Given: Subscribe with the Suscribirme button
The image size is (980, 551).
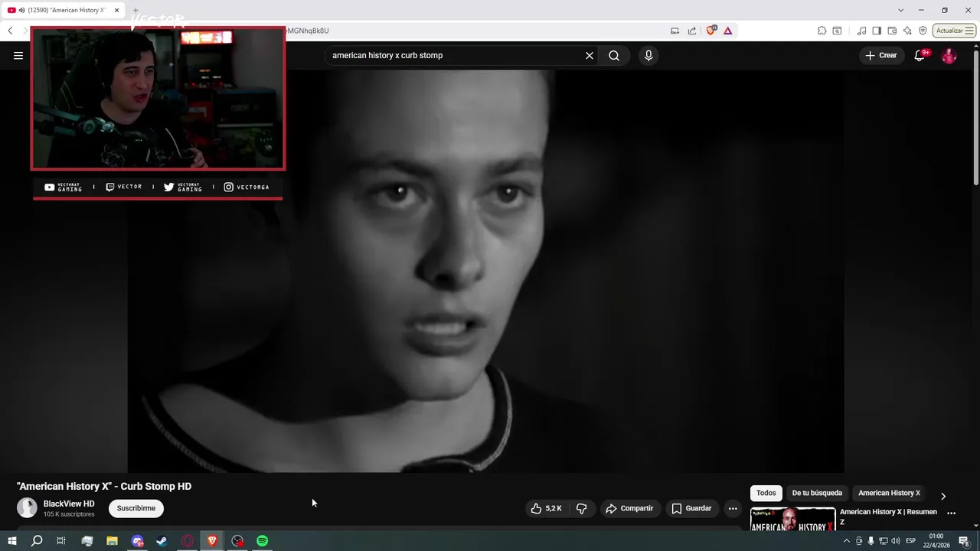Looking at the screenshot, I should pos(136,508).
